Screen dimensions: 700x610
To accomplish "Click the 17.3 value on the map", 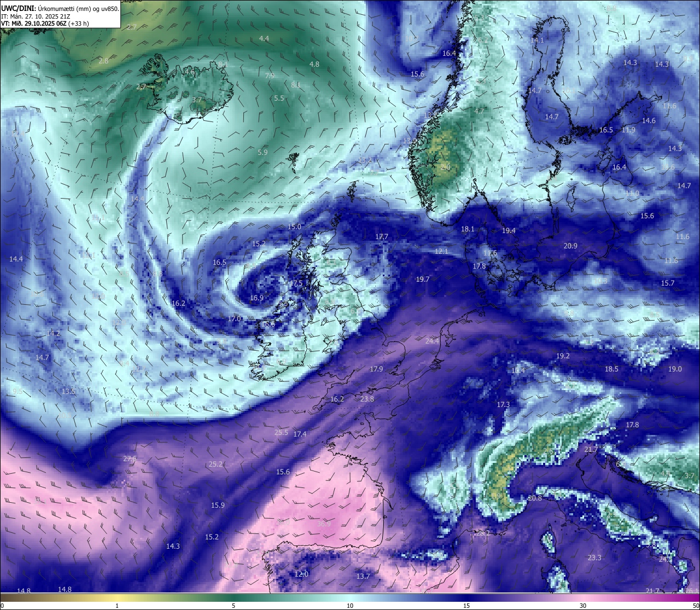I will pyautogui.click(x=503, y=404).
